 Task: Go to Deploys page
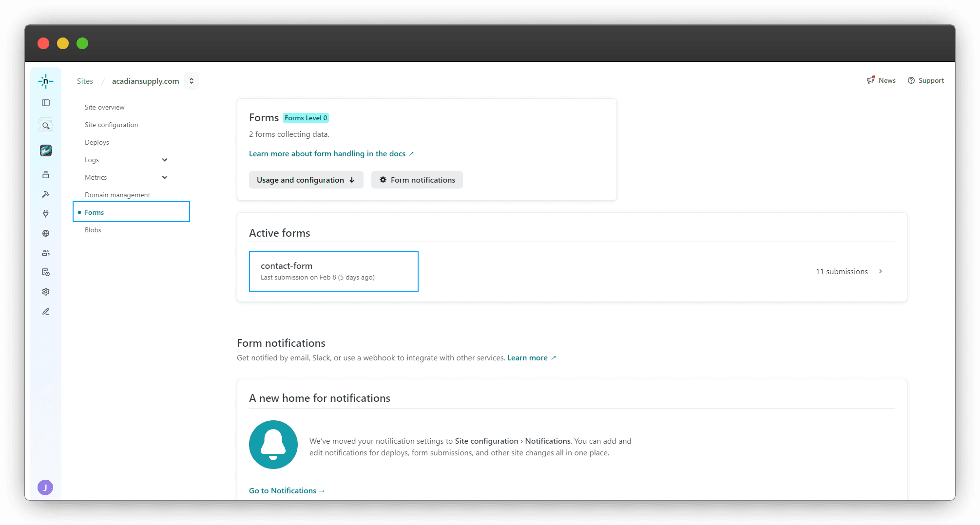[x=96, y=142]
